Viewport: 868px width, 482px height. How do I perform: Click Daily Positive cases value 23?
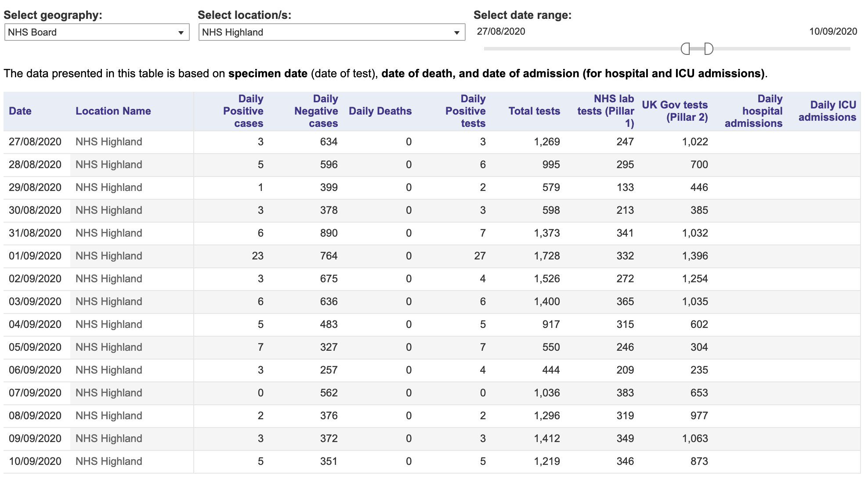pyautogui.click(x=258, y=256)
